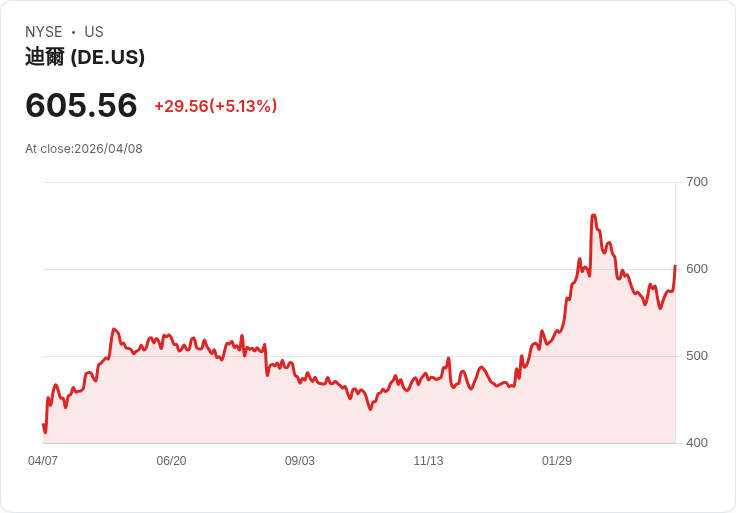The image size is (736, 513).
Task: Click the 01/29 date axis label
Action: tap(557, 460)
